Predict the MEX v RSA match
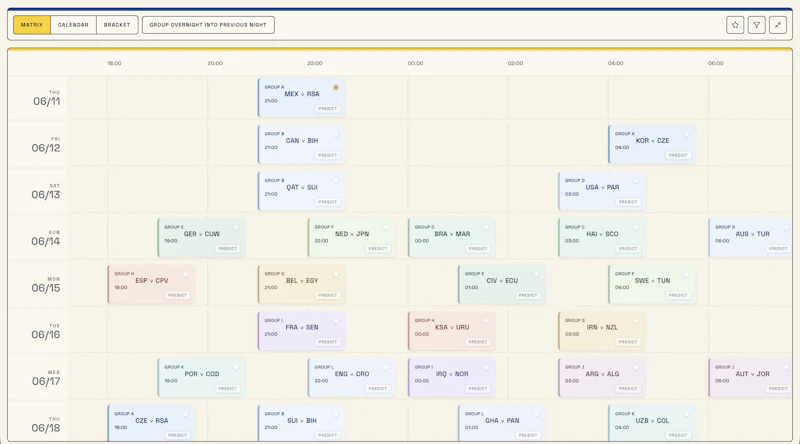The image size is (800, 444). (328, 109)
